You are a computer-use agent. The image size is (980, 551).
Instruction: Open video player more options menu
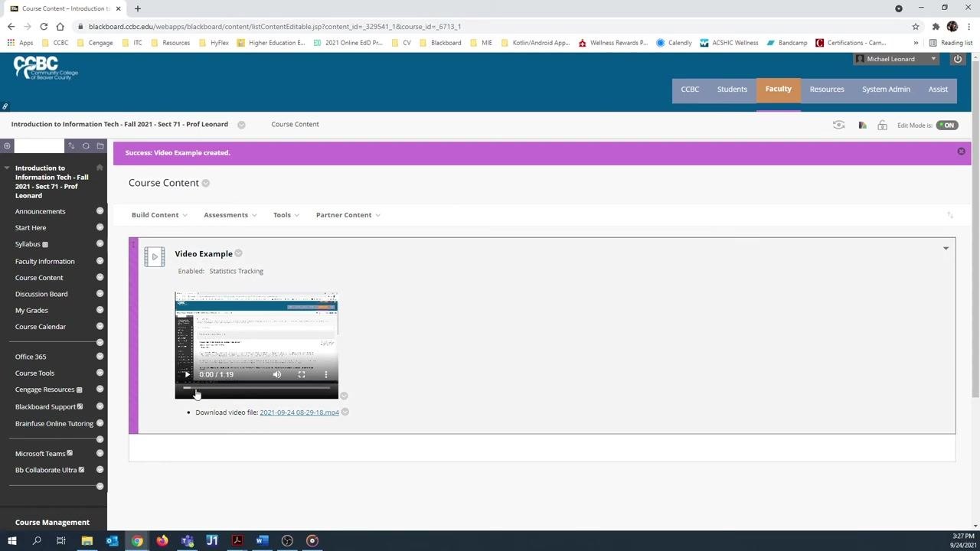pos(326,374)
